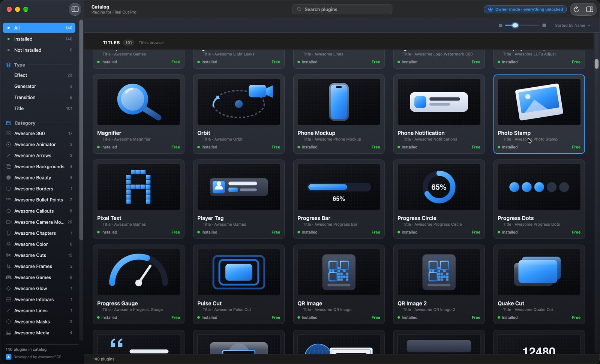The width and height of the screenshot is (600, 364).
Task: Filter by Effect type
Action: coord(39,75)
